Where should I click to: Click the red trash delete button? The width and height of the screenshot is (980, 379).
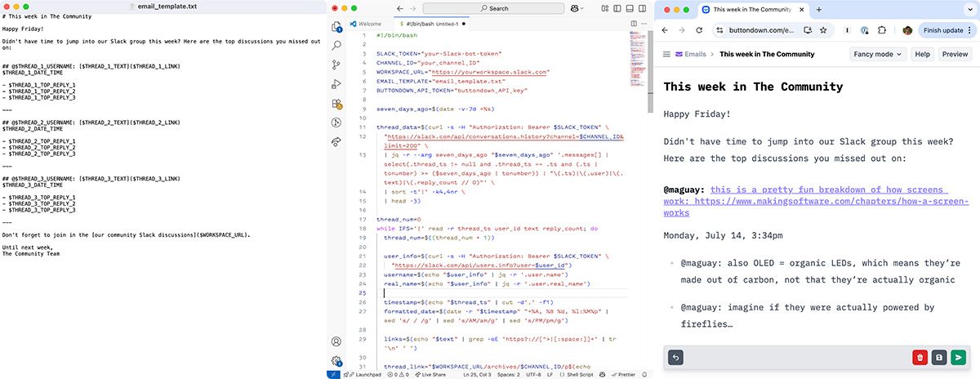click(920, 357)
